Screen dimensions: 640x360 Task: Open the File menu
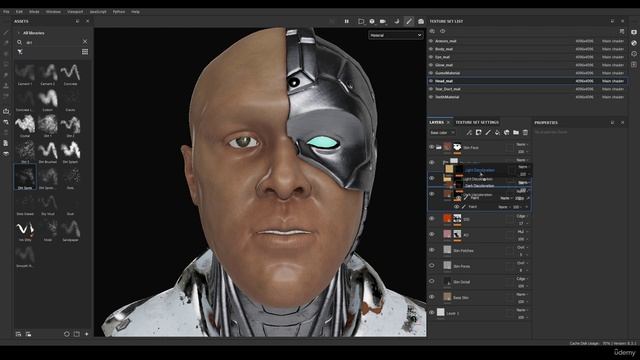(6, 12)
